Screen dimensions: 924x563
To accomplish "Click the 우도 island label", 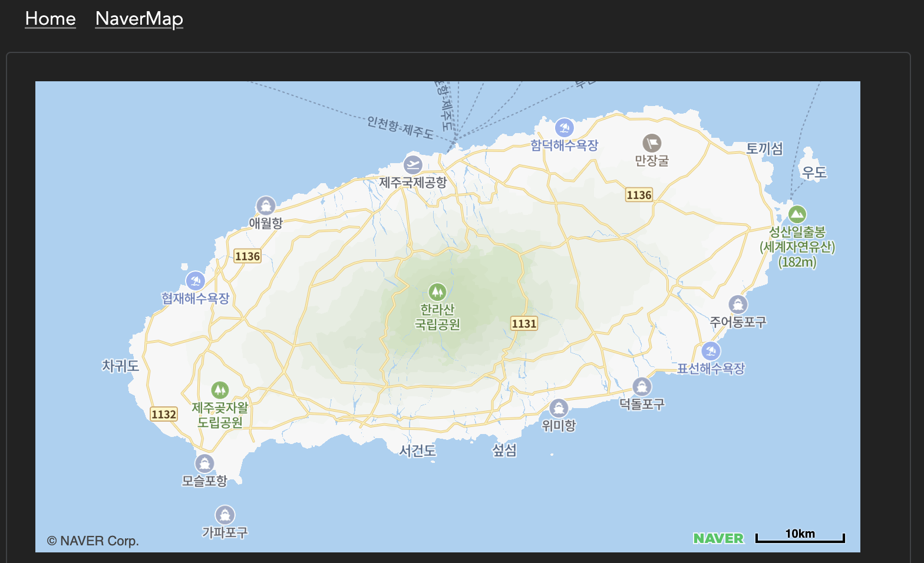I will [814, 173].
